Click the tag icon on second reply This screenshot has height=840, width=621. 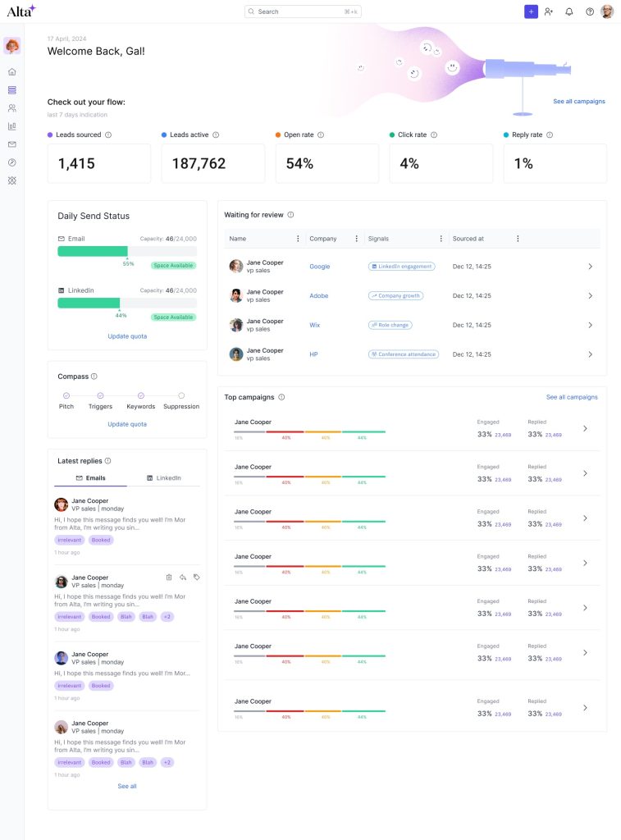[x=197, y=577]
